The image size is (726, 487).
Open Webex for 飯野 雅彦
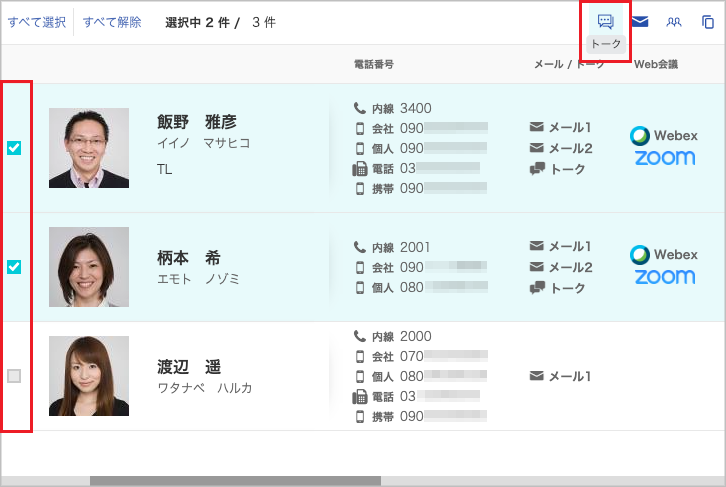[664, 136]
